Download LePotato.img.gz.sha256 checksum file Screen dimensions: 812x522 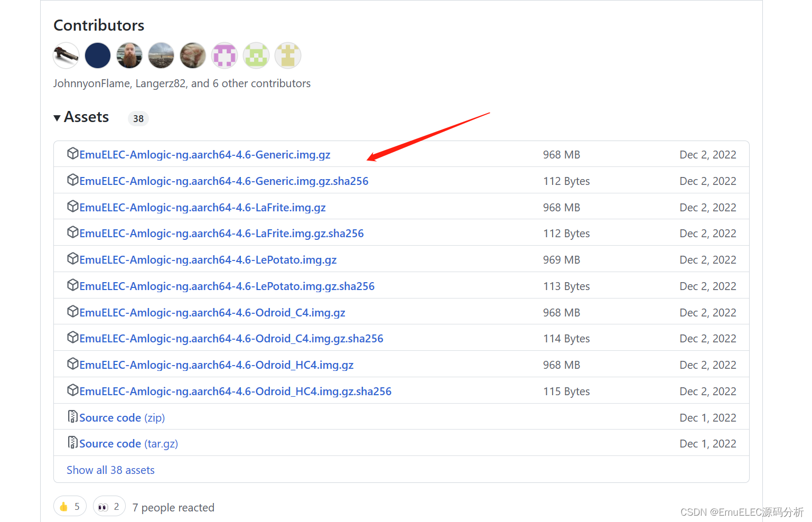pos(227,286)
